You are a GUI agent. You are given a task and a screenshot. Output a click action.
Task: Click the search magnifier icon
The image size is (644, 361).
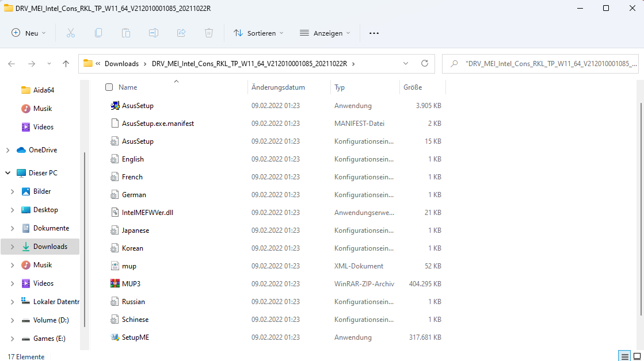tap(454, 64)
